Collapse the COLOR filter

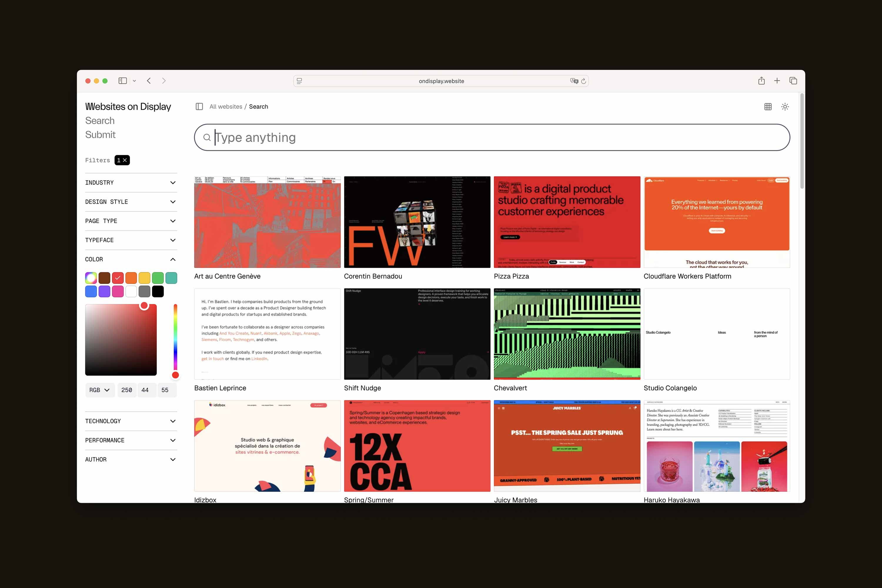coord(131,259)
